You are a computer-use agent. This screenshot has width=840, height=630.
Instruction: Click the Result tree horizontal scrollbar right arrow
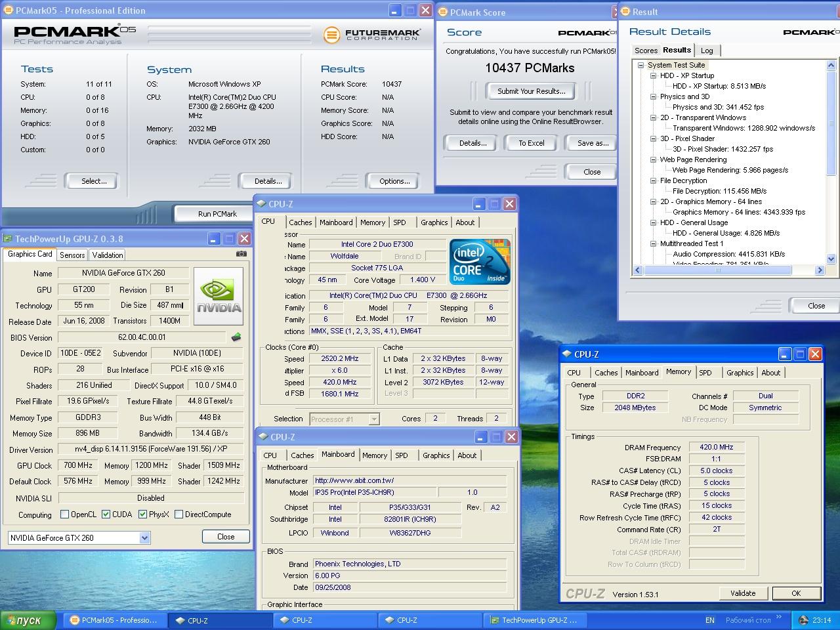tap(819, 270)
